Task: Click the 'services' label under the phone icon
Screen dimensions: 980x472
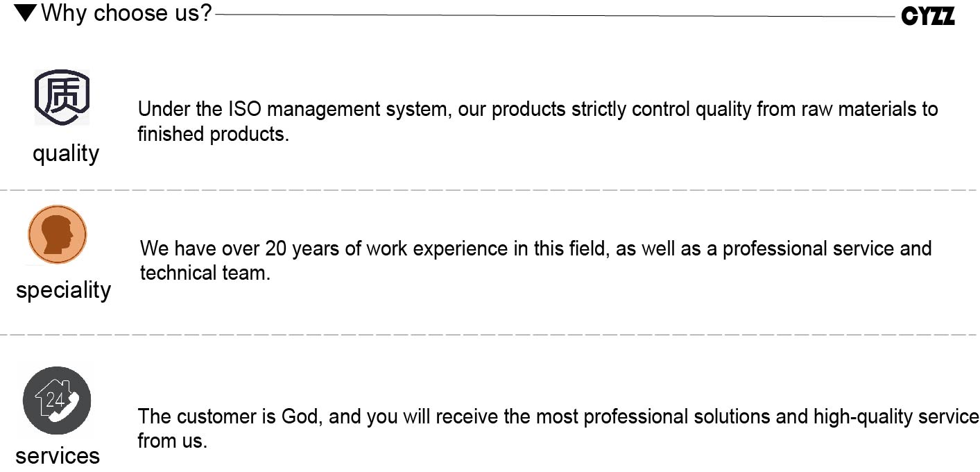Action: pyautogui.click(x=58, y=456)
